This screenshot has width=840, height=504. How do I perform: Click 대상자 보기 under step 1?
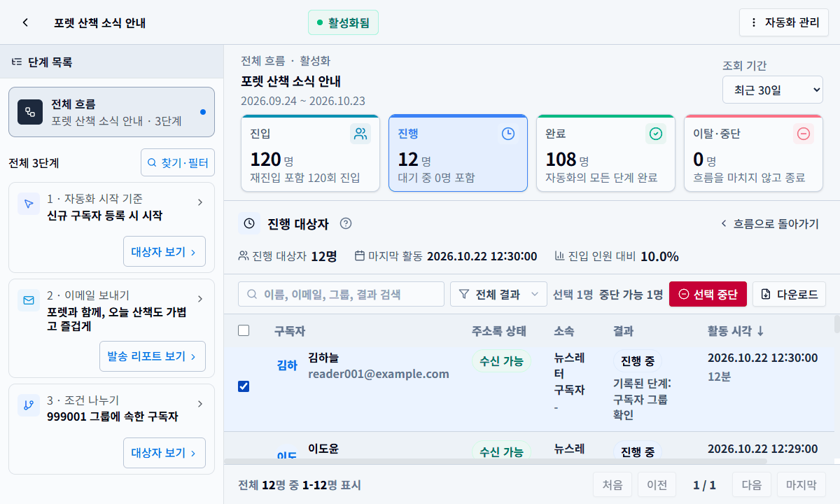click(164, 251)
